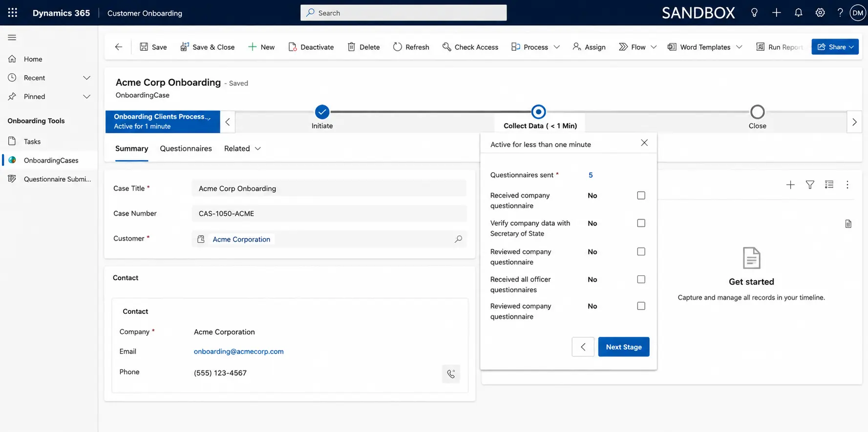
Task: Switch to the Questionnaires tab
Action: click(x=186, y=148)
